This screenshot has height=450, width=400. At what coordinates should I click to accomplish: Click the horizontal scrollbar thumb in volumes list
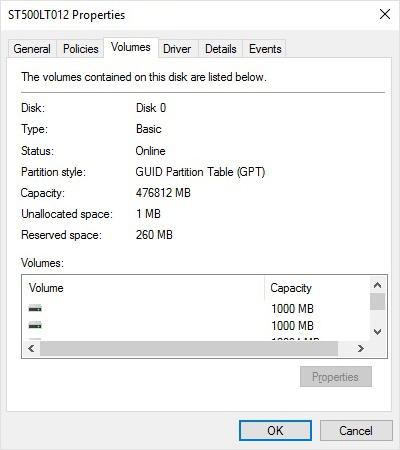[x=189, y=349]
